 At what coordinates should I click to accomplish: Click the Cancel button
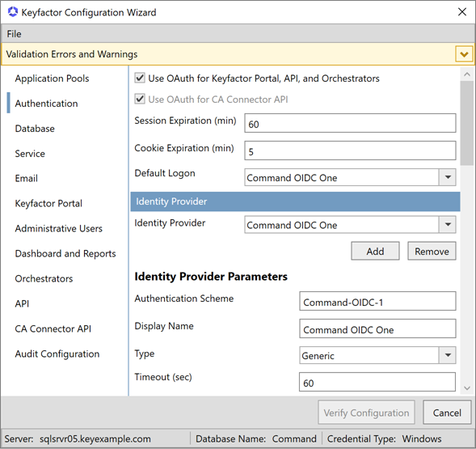click(447, 413)
